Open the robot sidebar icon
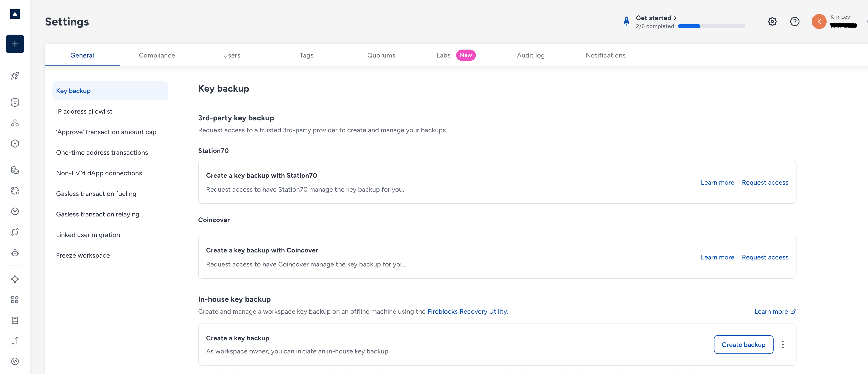 click(x=15, y=253)
